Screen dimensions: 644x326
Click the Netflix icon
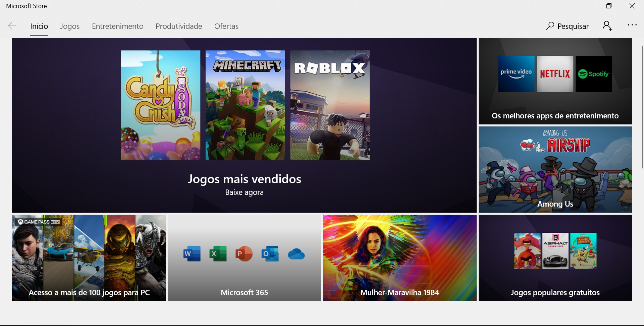point(555,74)
